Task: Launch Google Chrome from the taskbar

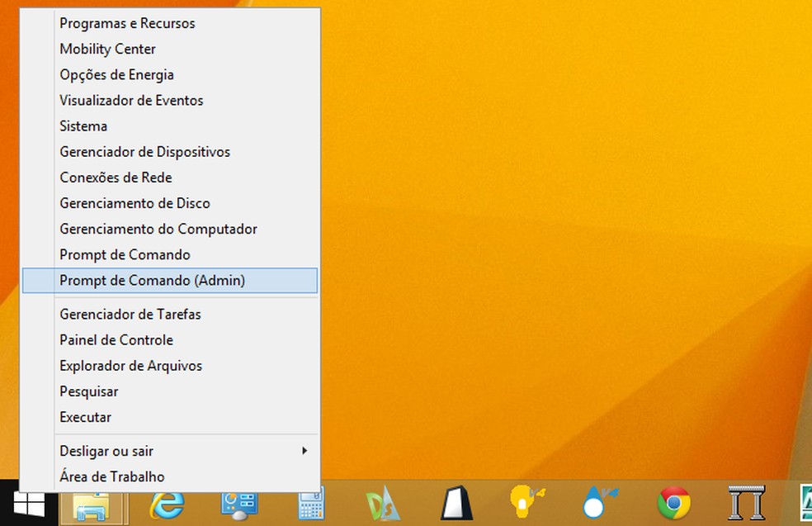Action: click(673, 505)
